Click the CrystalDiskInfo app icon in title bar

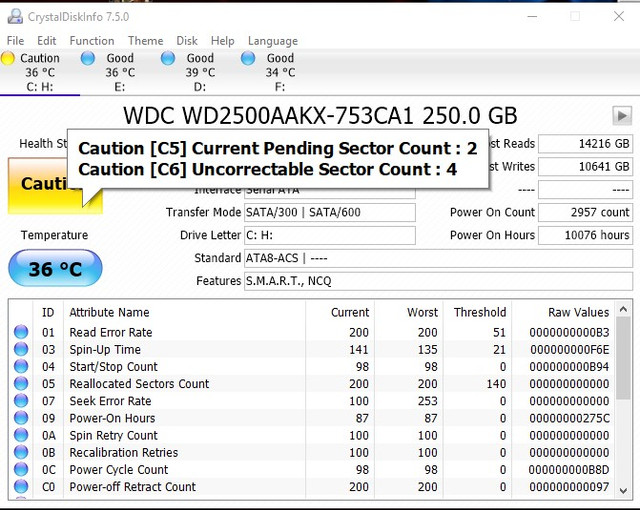(x=15, y=16)
